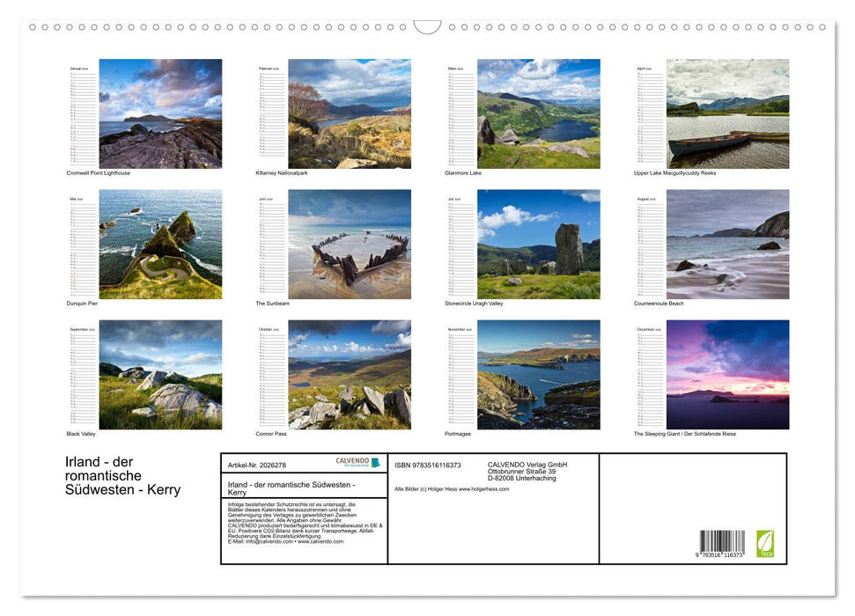Expand the September Black Valley caption

[x=82, y=433]
